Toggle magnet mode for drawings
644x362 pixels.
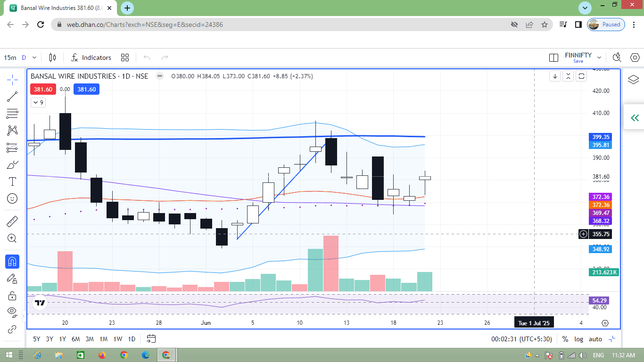click(x=12, y=261)
